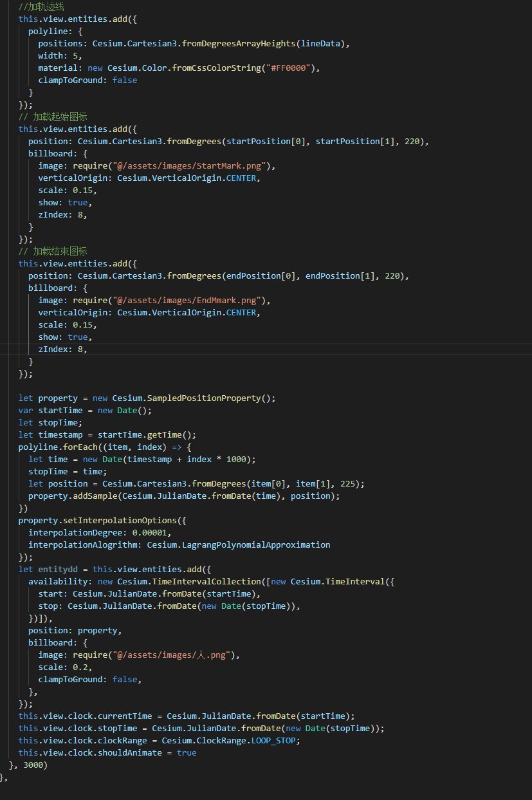Click the 'startPosition[1]' argument
Viewport: 532px width, 800px height.
[x=355, y=142]
